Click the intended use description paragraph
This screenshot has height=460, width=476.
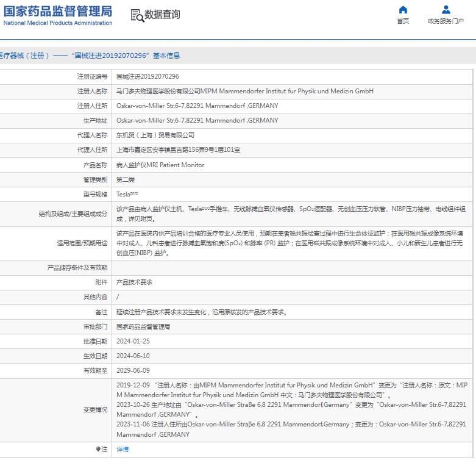pos(290,243)
